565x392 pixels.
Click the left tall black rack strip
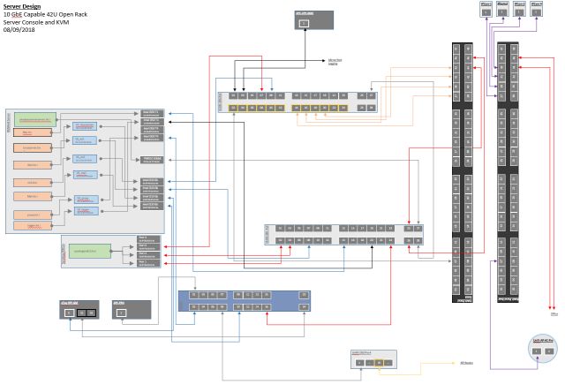[x=457, y=172]
